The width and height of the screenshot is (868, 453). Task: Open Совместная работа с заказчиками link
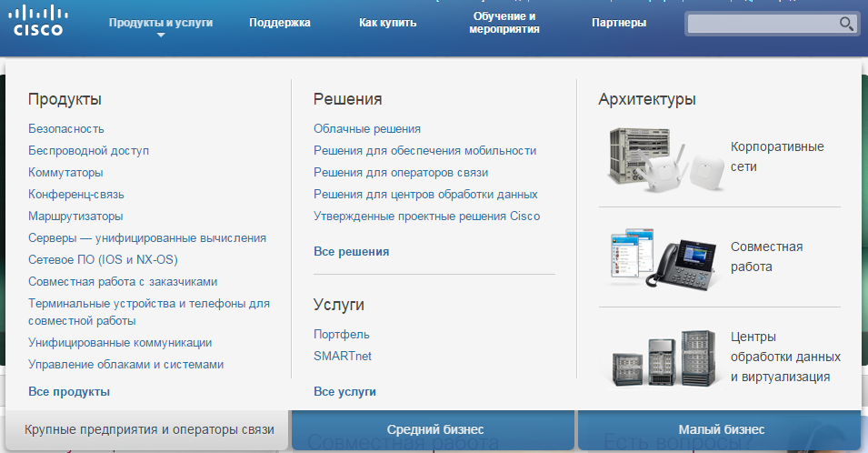(x=123, y=281)
